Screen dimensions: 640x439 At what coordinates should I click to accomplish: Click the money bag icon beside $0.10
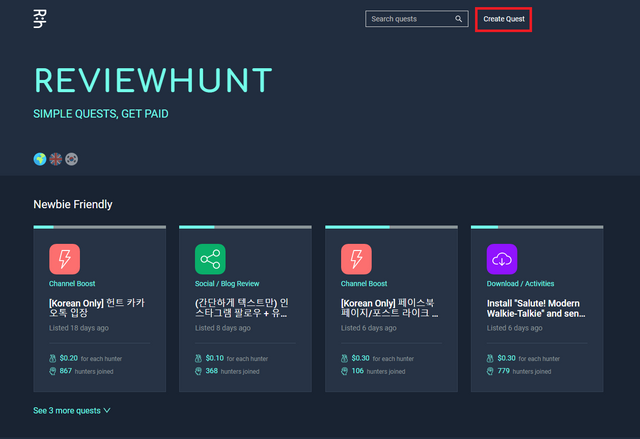(198, 358)
